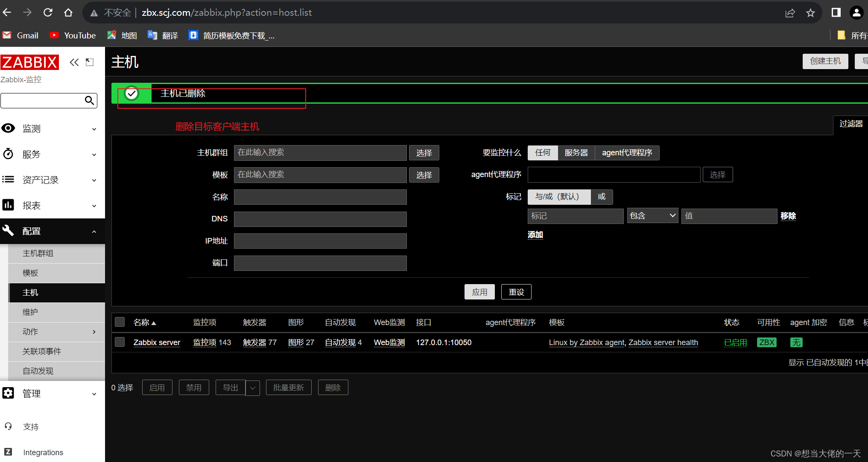Select 服务器 in 要监控什么 options
The width and height of the screenshot is (868, 462).
(x=576, y=153)
